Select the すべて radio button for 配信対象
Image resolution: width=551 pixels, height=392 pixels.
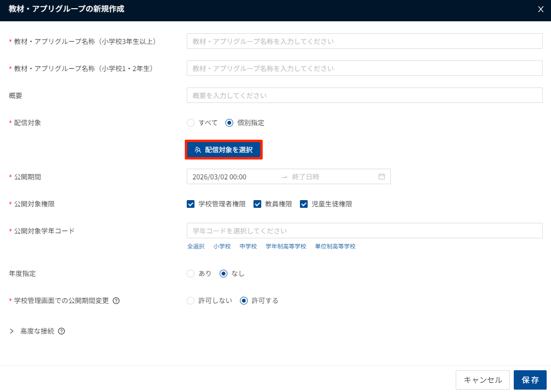click(191, 123)
